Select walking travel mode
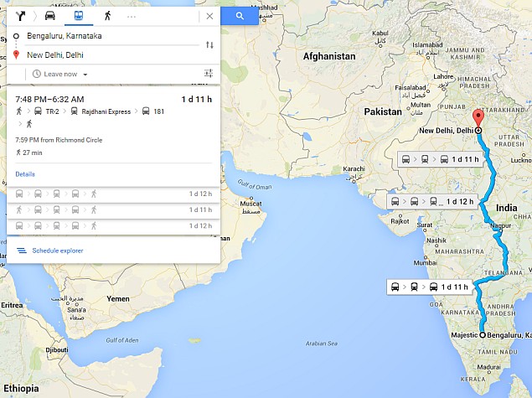 [107, 16]
